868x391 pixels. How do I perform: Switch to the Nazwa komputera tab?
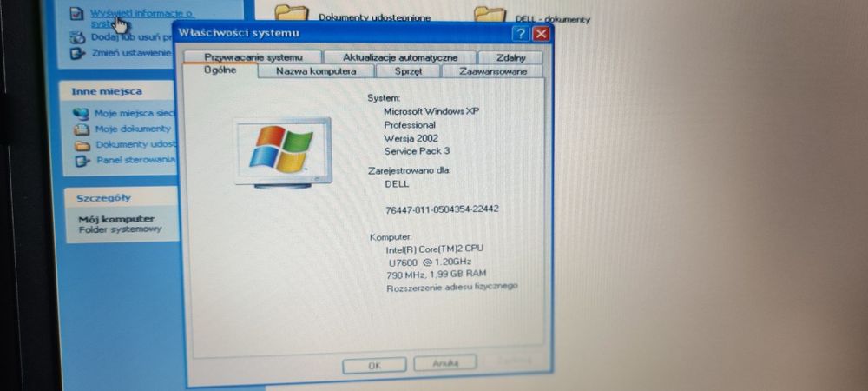pos(316,71)
